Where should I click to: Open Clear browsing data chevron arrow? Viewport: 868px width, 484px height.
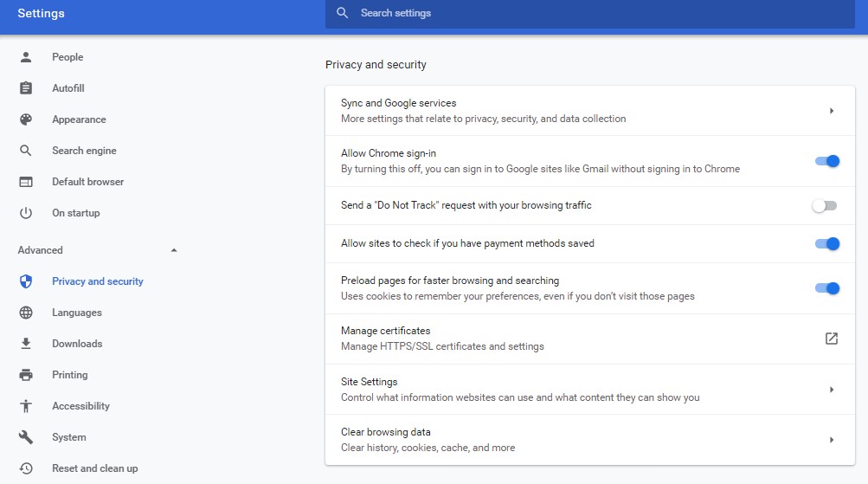click(832, 440)
